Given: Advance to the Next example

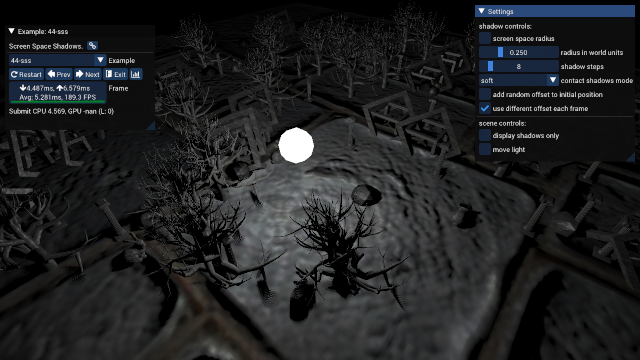Looking at the screenshot, I should [x=87, y=74].
